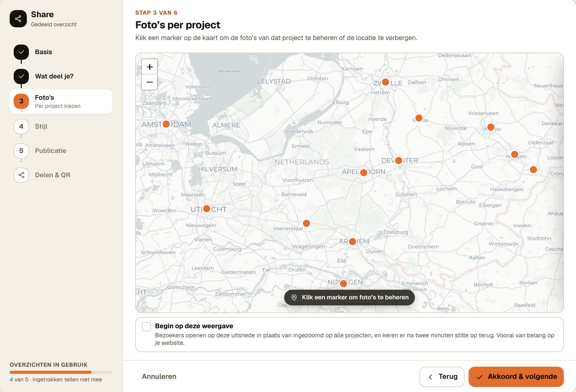Screen dimensions: 576x392
Task: Click the '4 van 5' usage text
Action: (x=56, y=379)
